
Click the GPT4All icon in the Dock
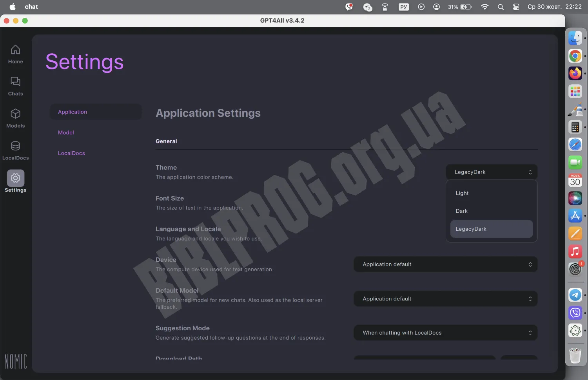click(x=575, y=331)
